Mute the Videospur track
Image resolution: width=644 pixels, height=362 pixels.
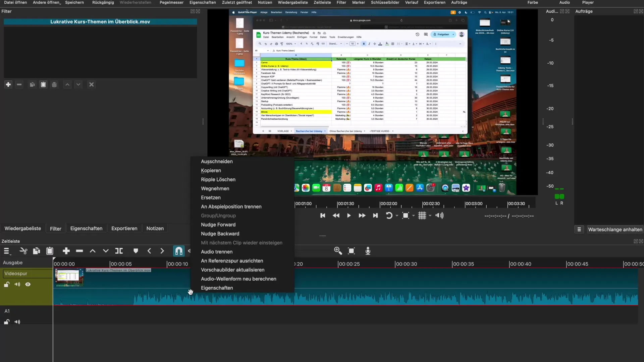coord(17,285)
